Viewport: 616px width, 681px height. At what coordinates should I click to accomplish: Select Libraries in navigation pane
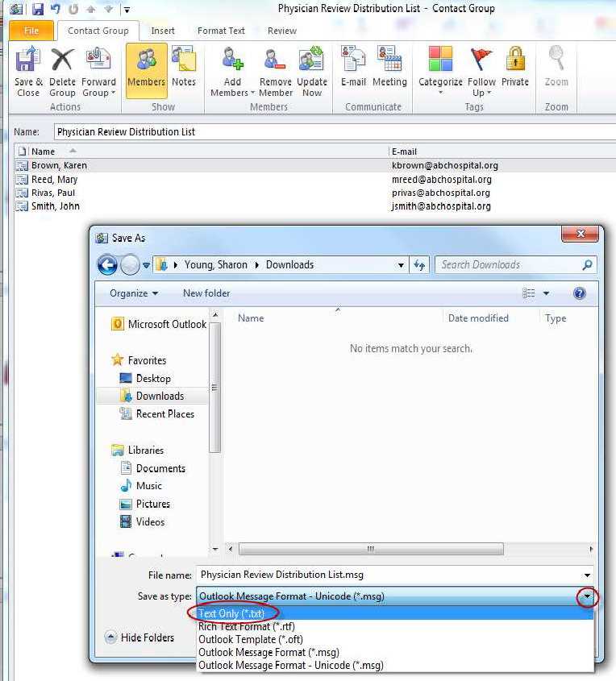coord(138,451)
